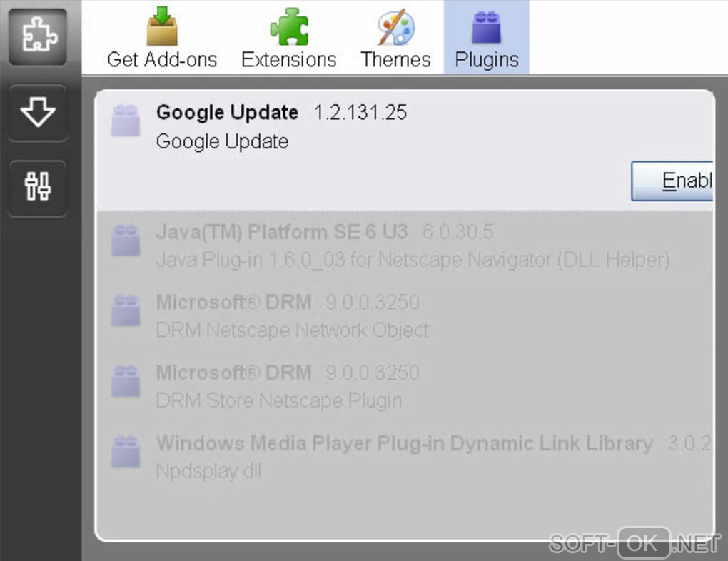
Task: Switch to the Extensions tab
Action: tap(289, 37)
